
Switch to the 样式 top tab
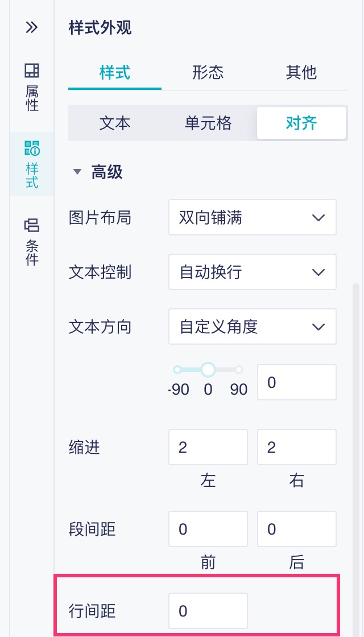[x=115, y=73]
